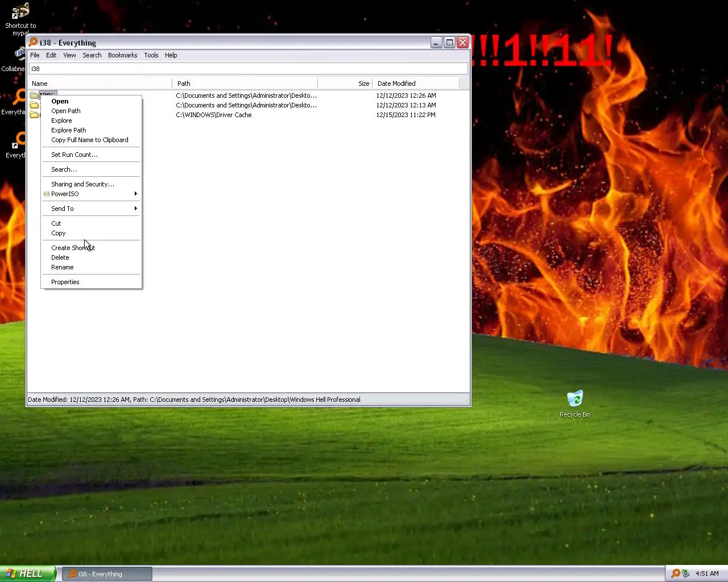Click Safely Remove Hardware tray icon
Image resolution: width=728 pixels, height=582 pixels.
coord(686,573)
